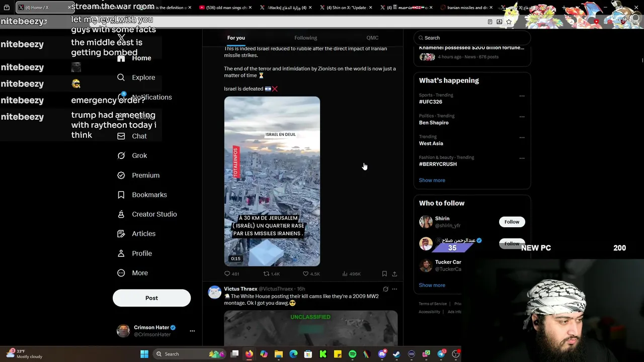The image size is (644, 362).
Task: Open the weather widget showing 33°F
Action: 24,354
